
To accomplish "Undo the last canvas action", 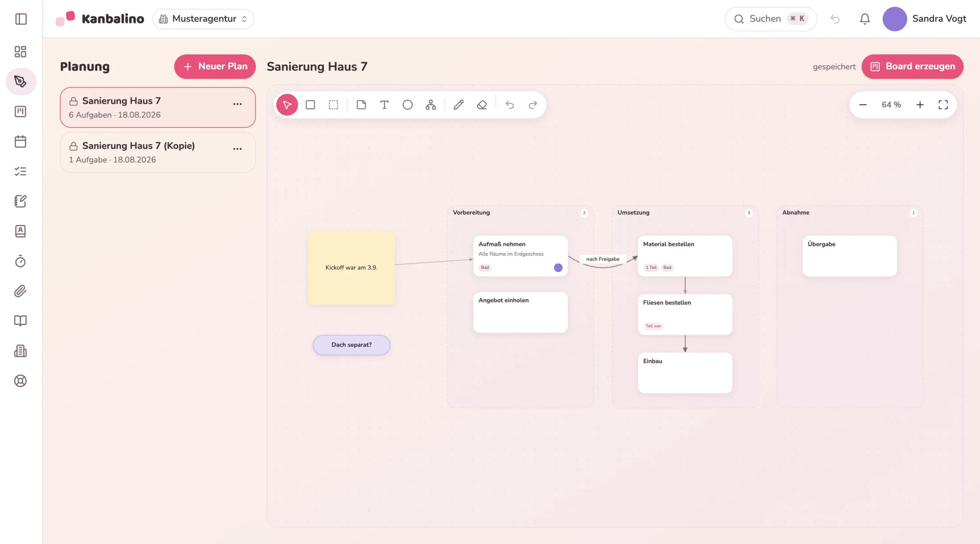I will point(510,105).
